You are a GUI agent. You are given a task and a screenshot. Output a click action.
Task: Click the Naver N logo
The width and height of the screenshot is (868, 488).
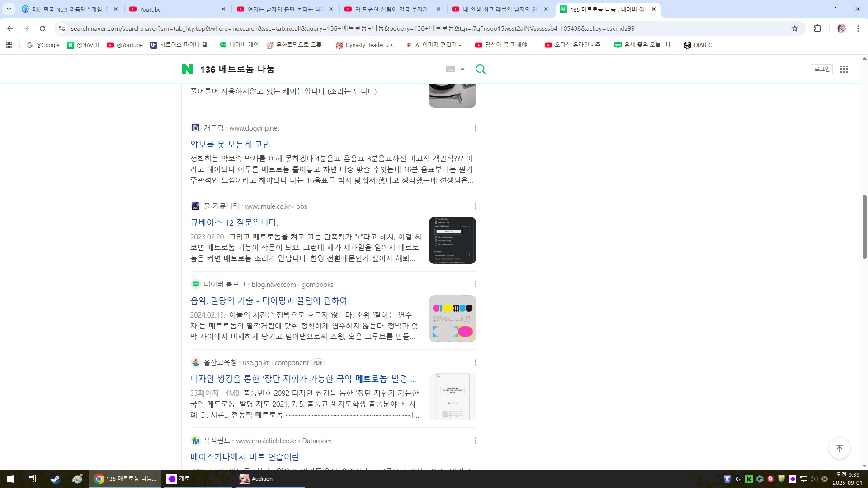tap(187, 69)
